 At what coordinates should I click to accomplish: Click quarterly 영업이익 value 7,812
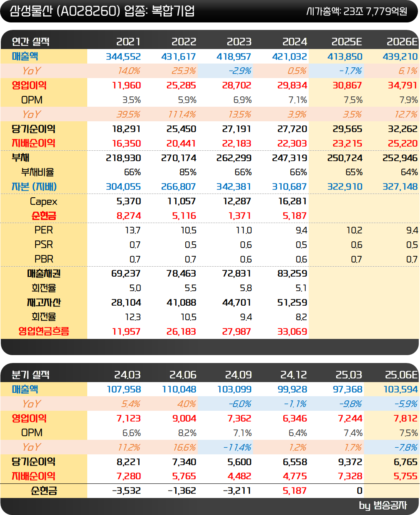[405, 419]
